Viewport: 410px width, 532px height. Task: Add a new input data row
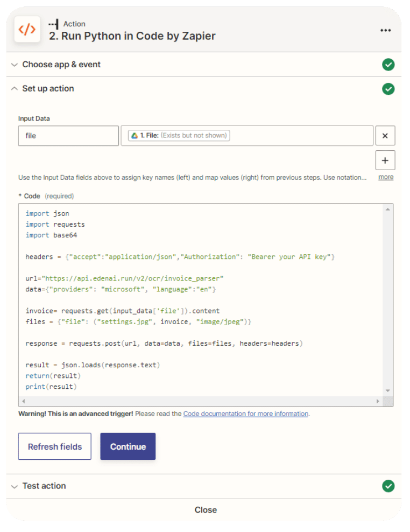click(x=385, y=160)
